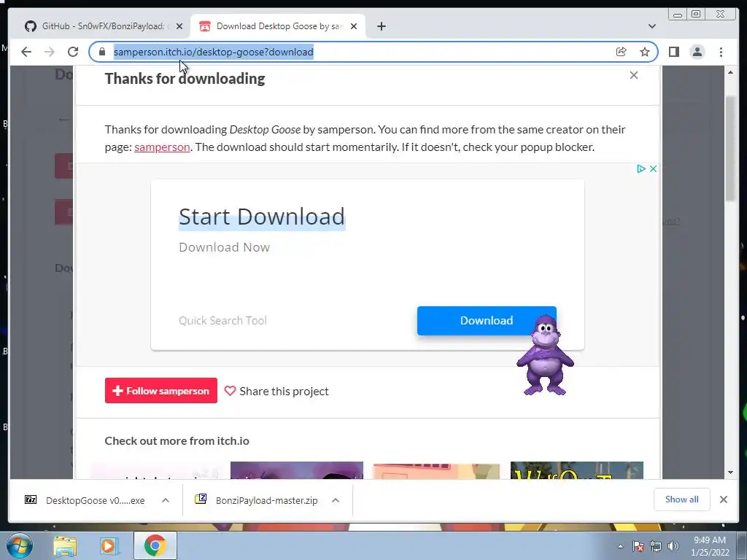Click Share this project

284,392
